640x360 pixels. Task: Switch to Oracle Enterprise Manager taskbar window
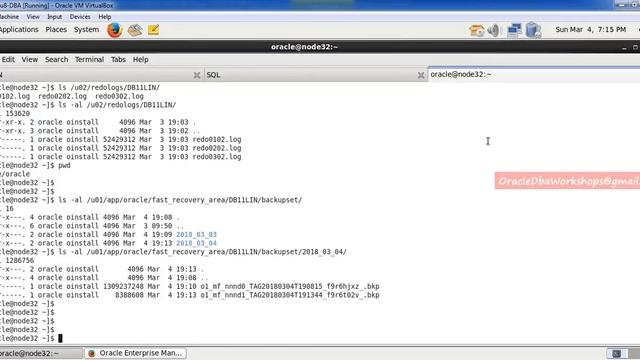click(x=136, y=353)
